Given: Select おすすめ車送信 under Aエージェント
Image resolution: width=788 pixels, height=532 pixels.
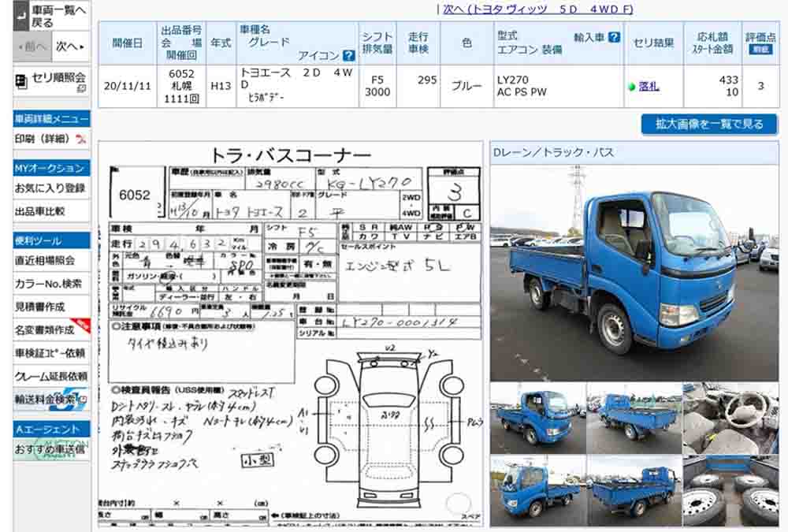Looking at the screenshot, I should (x=51, y=449).
